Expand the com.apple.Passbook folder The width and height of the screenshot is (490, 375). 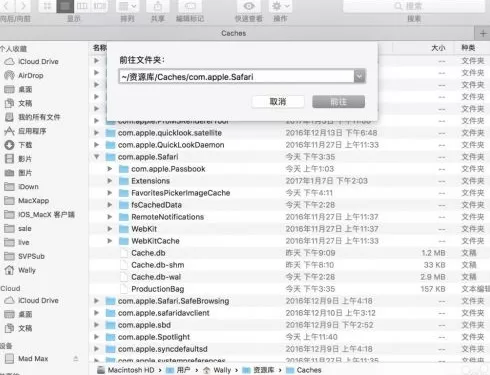(110, 169)
